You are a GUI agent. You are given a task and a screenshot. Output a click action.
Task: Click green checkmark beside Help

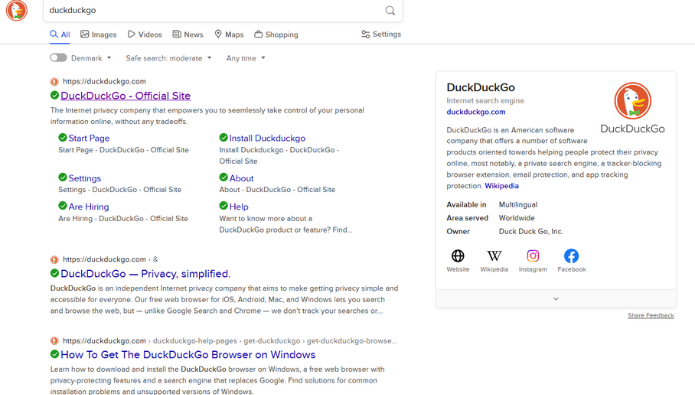coord(223,206)
